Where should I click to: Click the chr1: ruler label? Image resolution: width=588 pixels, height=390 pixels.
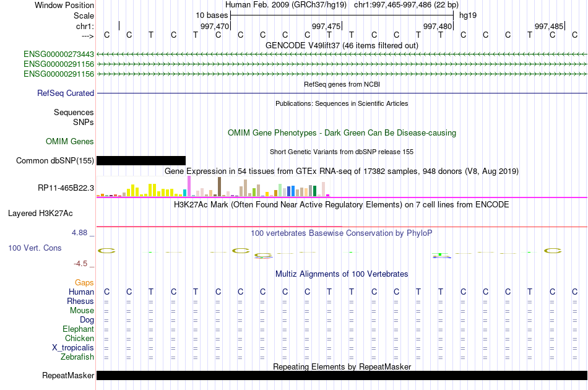(85, 26)
